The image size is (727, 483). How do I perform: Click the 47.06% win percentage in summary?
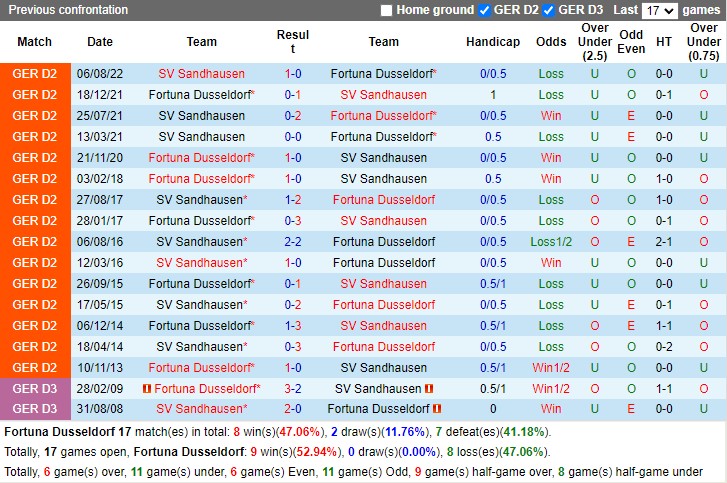tap(300, 432)
